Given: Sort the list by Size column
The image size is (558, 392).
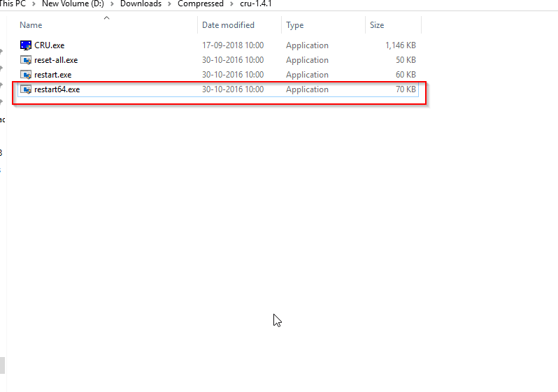Looking at the screenshot, I should [x=377, y=25].
